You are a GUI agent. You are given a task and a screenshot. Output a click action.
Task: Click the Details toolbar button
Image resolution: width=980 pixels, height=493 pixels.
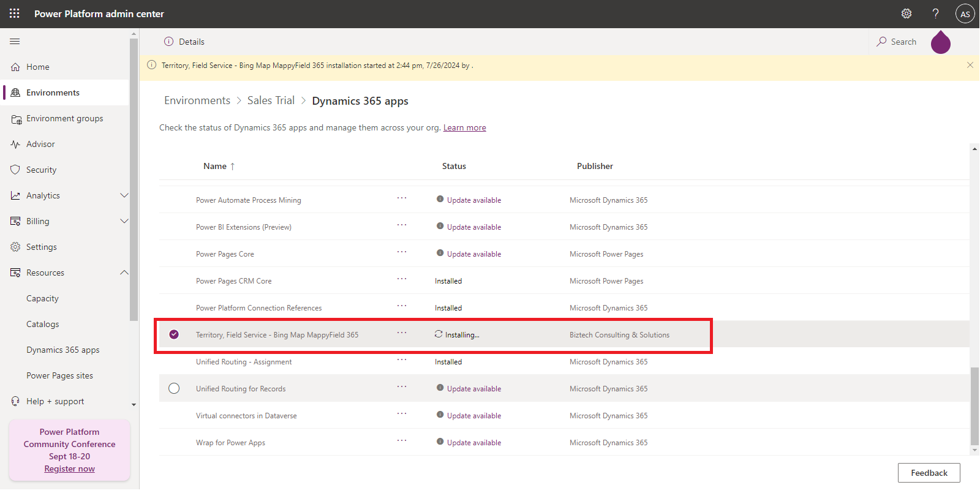click(184, 42)
